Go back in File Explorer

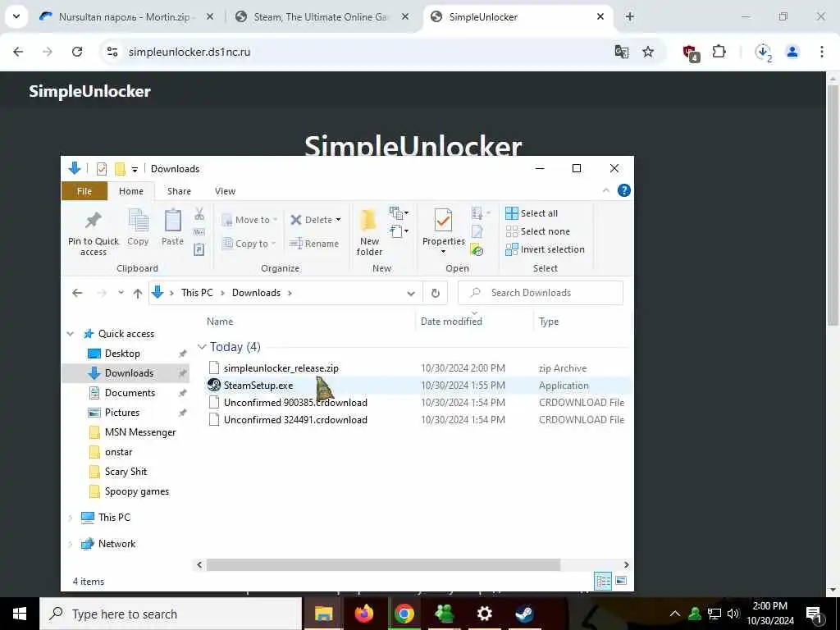(77, 293)
